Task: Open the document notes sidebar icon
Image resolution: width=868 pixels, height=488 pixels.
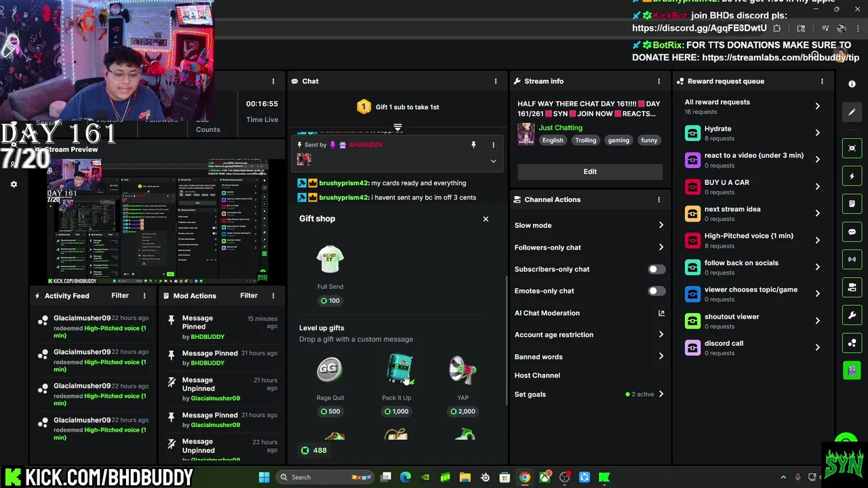Action: pos(852,204)
